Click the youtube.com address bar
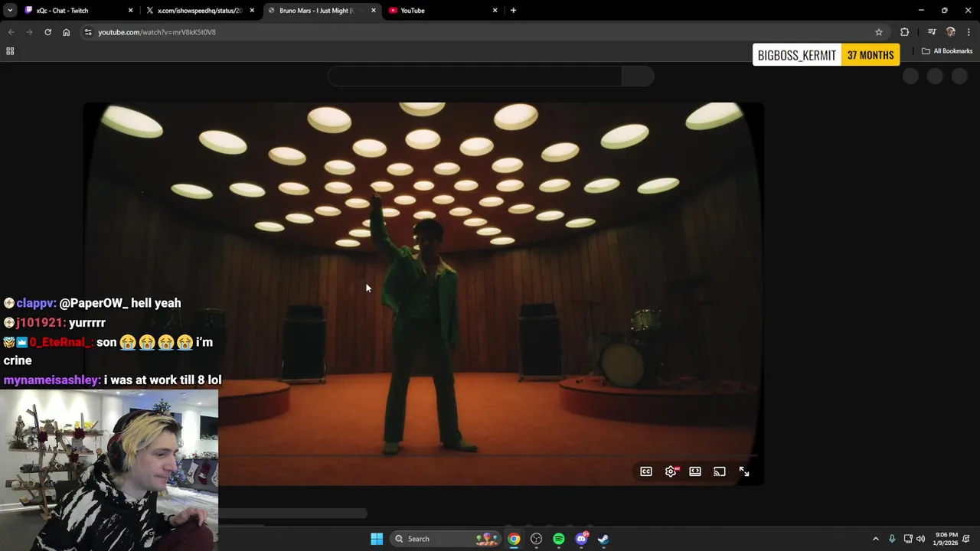The width and height of the screenshot is (980, 551). (x=482, y=32)
